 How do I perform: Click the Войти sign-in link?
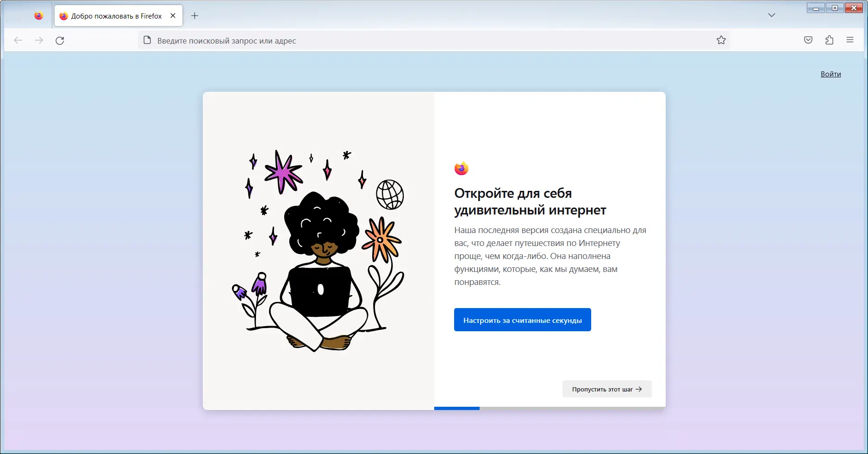(831, 74)
